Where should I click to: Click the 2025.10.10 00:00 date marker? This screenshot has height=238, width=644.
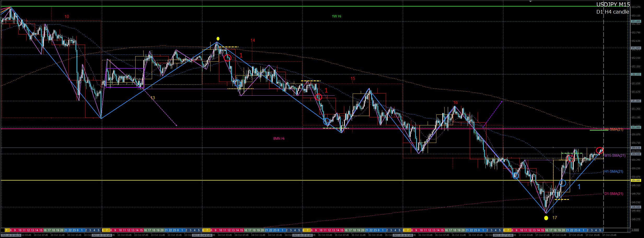coord(10,235)
